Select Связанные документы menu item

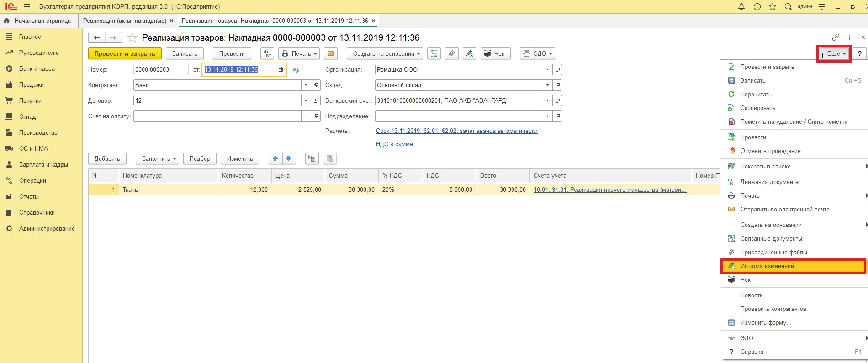(794, 238)
